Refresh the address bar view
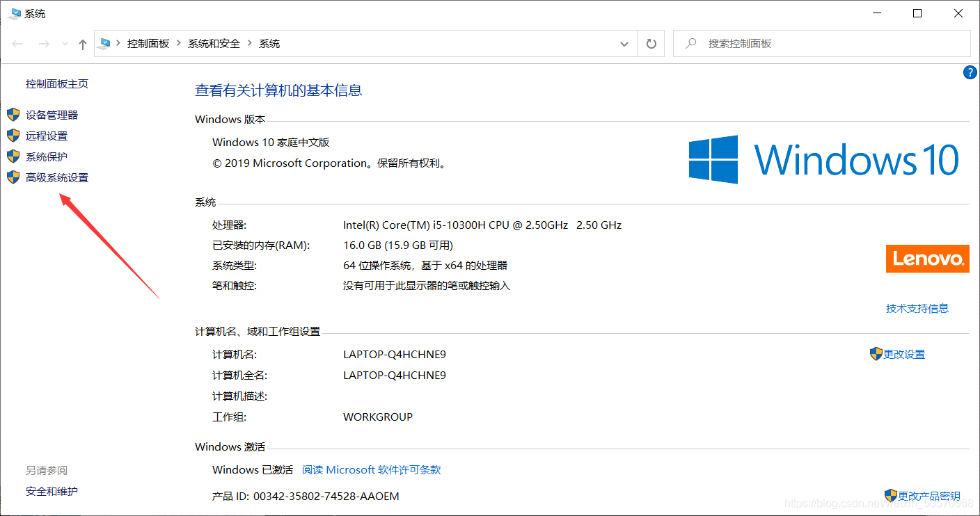Screen dimensions: 980x516 coord(651,44)
